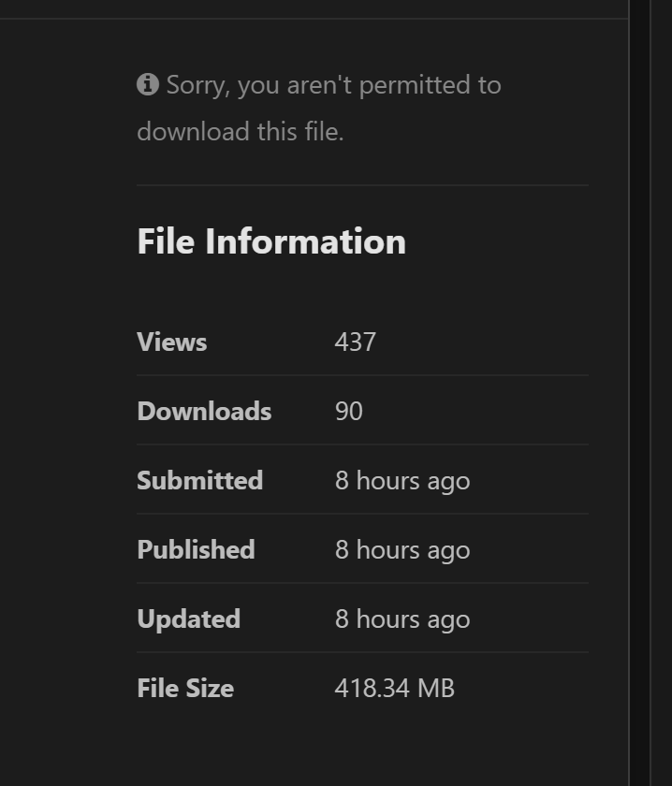Click the download permission notice text
Screen dimensions: 672x786
click(x=319, y=108)
